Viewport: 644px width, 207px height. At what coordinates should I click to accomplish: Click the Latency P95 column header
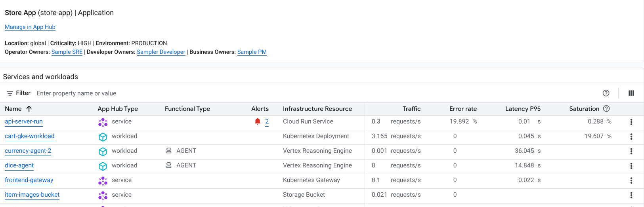click(523, 109)
